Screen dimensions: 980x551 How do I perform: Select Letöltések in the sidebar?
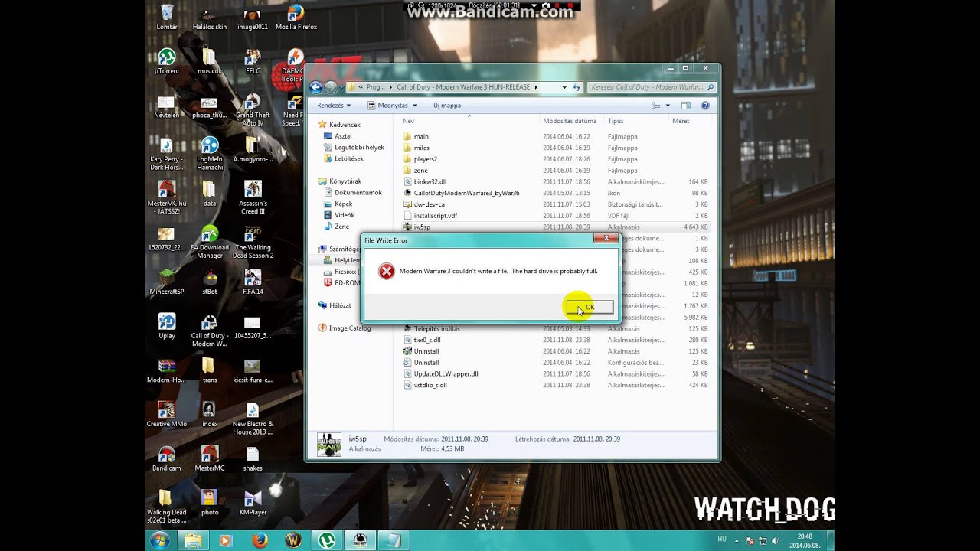click(x=348, y=158)
